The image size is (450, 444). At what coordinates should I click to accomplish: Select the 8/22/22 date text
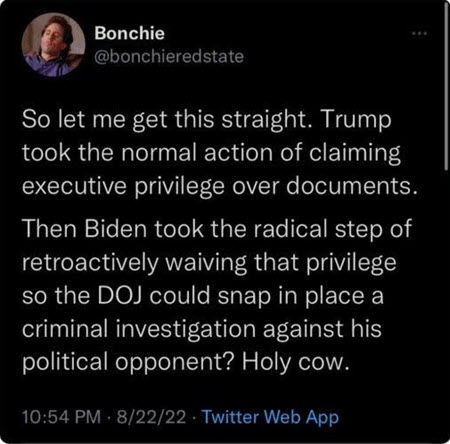(151, 417)
